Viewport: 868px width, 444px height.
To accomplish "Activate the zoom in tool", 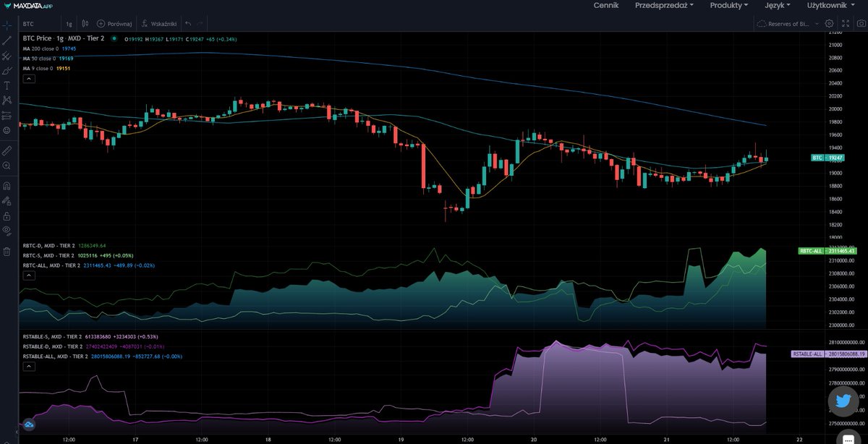I will coord(7,166).
